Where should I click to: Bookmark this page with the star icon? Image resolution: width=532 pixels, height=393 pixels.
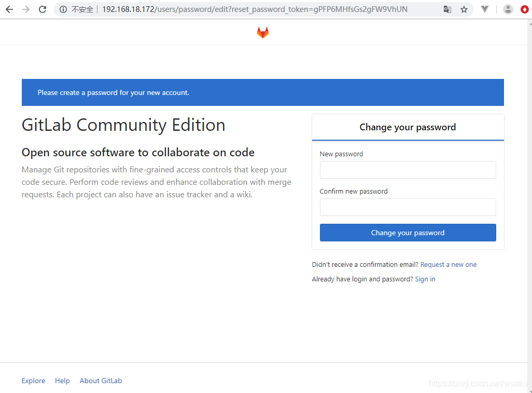pos(464,9)
